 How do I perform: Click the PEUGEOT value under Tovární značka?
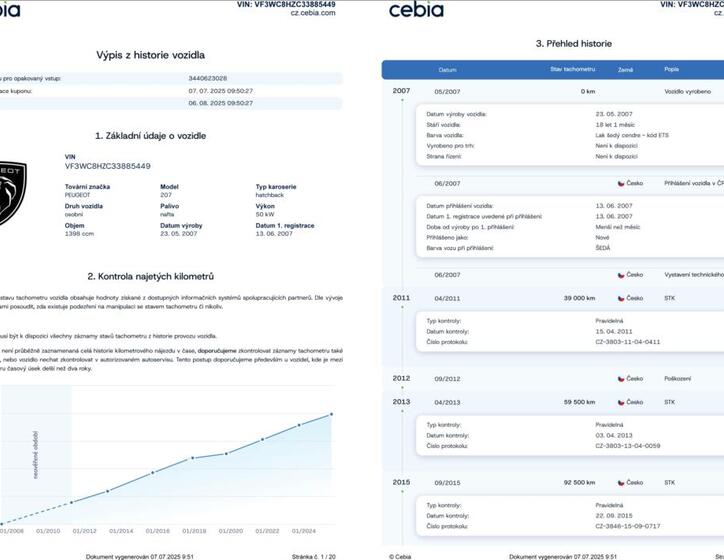pyautogui.click(x=78, y=195)
